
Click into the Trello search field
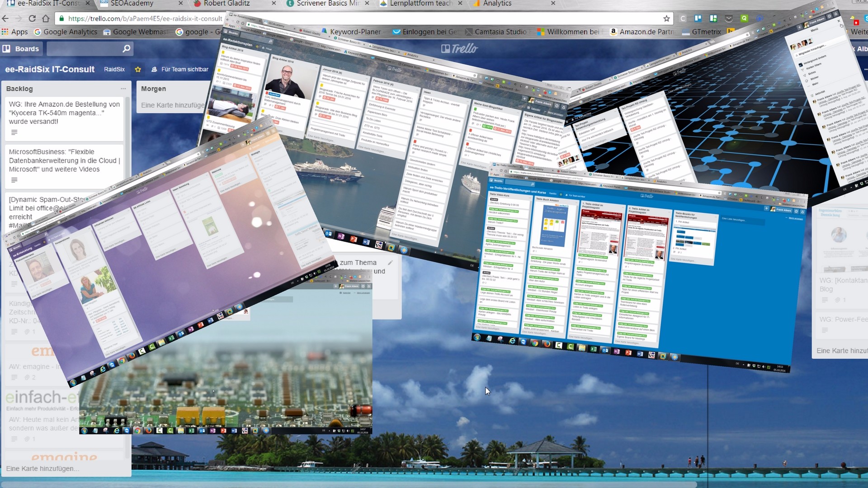[84, 48]
